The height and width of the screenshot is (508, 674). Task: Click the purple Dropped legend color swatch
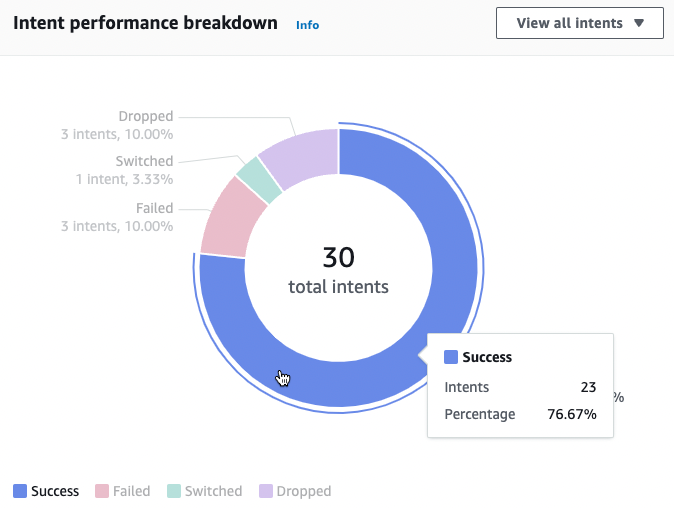[x=266, y=491]
